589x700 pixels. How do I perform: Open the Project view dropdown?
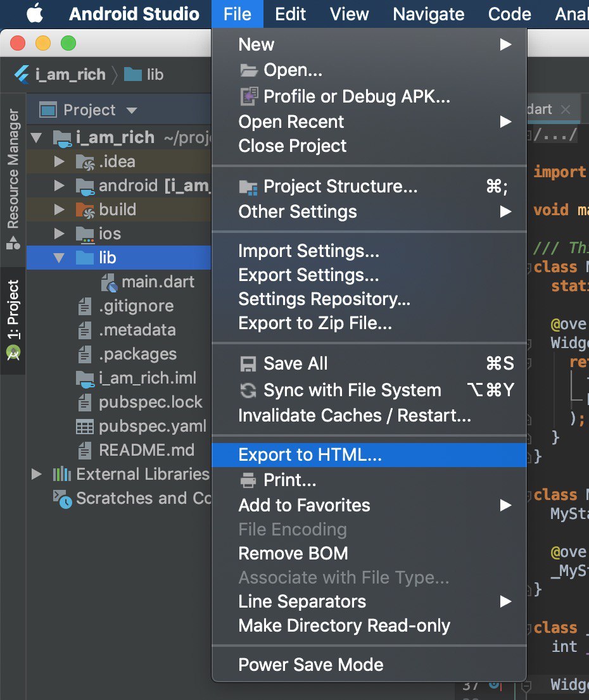pyautogui.click(x=132, y=110)
